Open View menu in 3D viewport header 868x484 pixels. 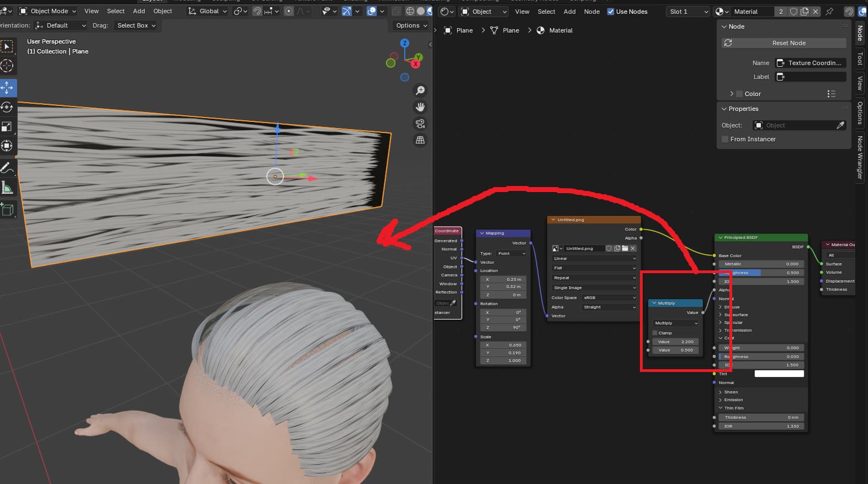click(92, 11)
